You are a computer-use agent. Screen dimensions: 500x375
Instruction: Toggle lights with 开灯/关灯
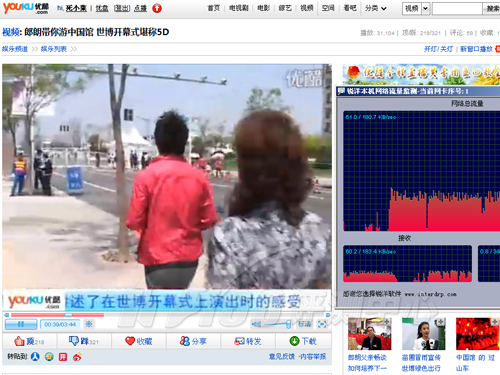click(x=438, y=49)
